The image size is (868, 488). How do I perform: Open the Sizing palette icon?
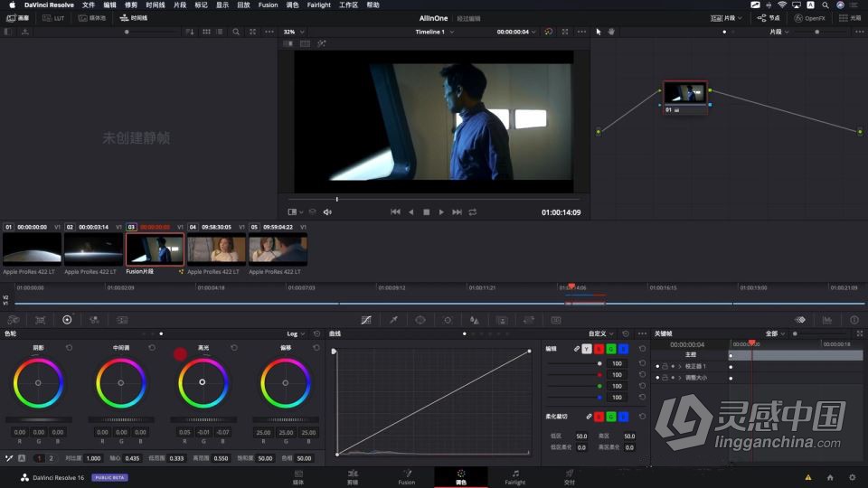click(x=529, y=320)
